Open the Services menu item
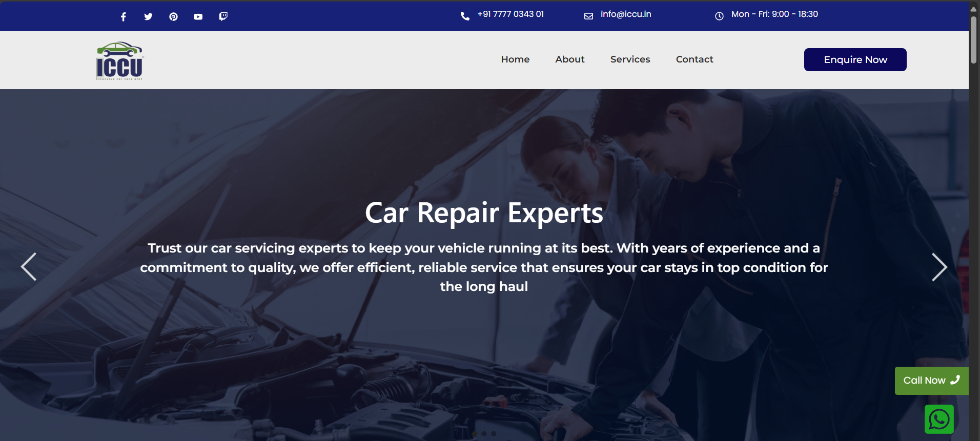This screenshot has width=980, height=441. [x=630, y=59]
